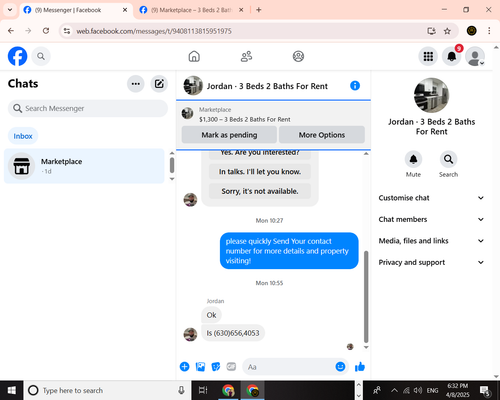Choose 'In talks. I'll let you know.' reply

260,171
